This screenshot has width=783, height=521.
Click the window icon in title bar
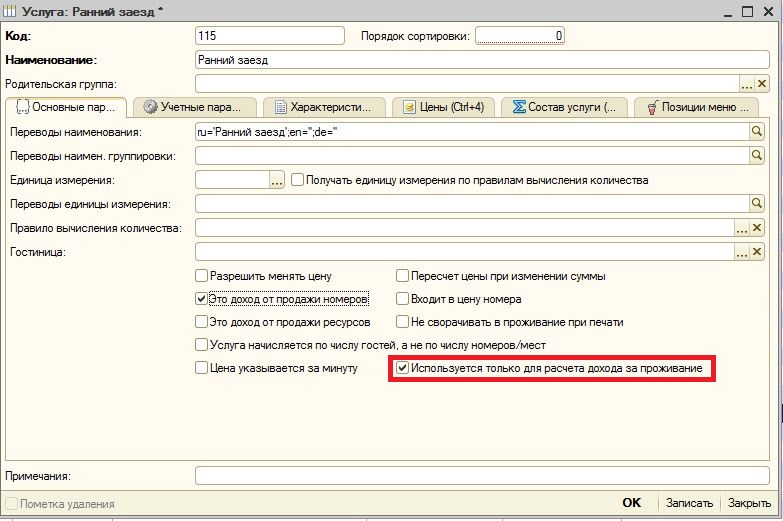[9, 11]
